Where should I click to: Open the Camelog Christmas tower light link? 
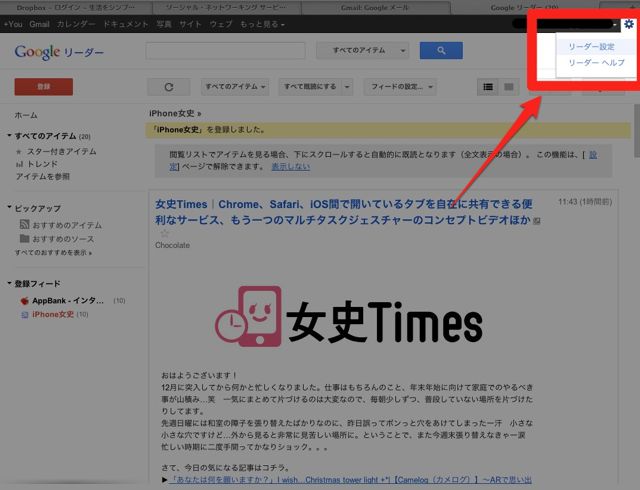(x=350, y=480)
